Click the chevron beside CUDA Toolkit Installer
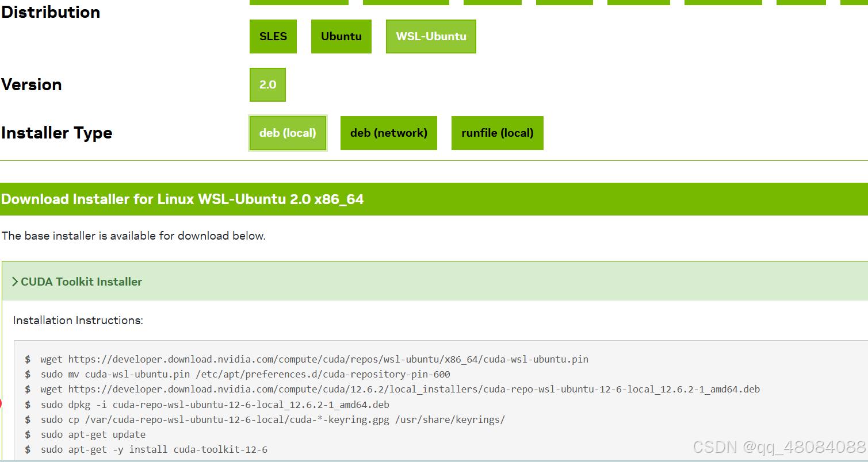Screen dimensions: 868x462 (15, 282)
